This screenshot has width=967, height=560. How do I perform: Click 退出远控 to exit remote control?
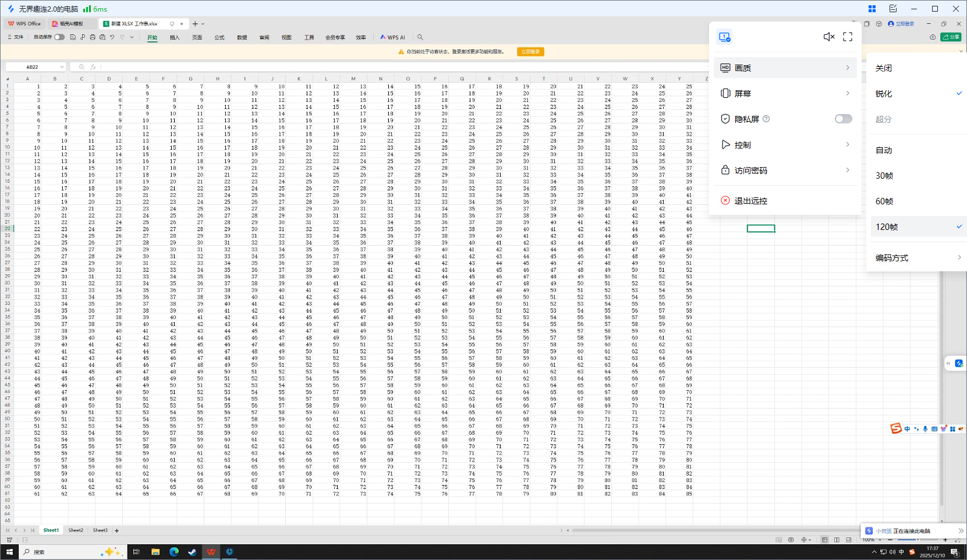(x=750, y=201)
